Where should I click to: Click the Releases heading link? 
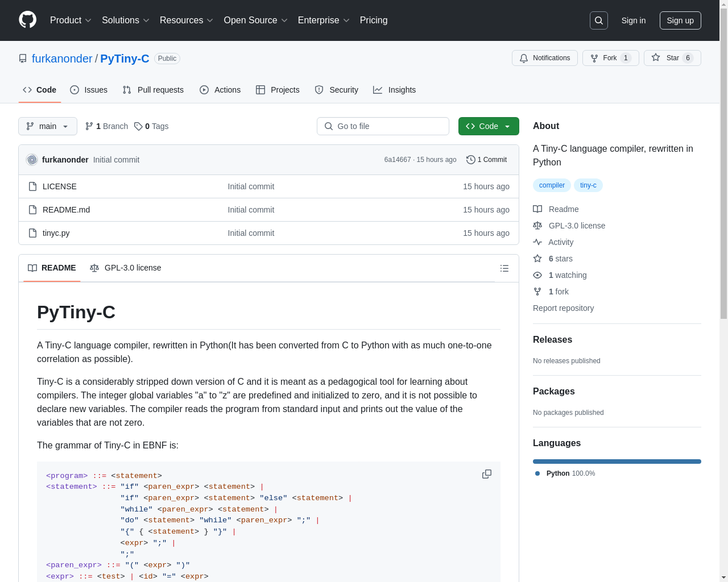click(x=552, y=339)
